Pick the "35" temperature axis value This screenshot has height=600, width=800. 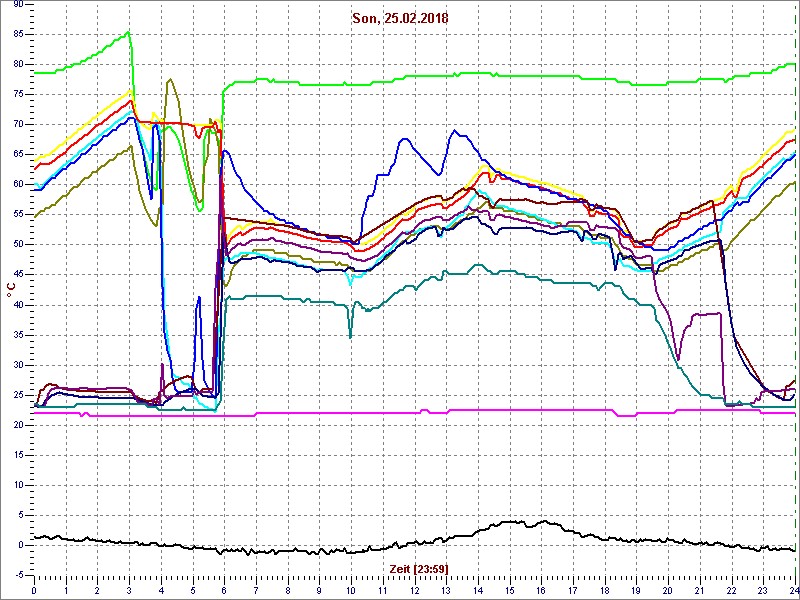click(17, 335)
